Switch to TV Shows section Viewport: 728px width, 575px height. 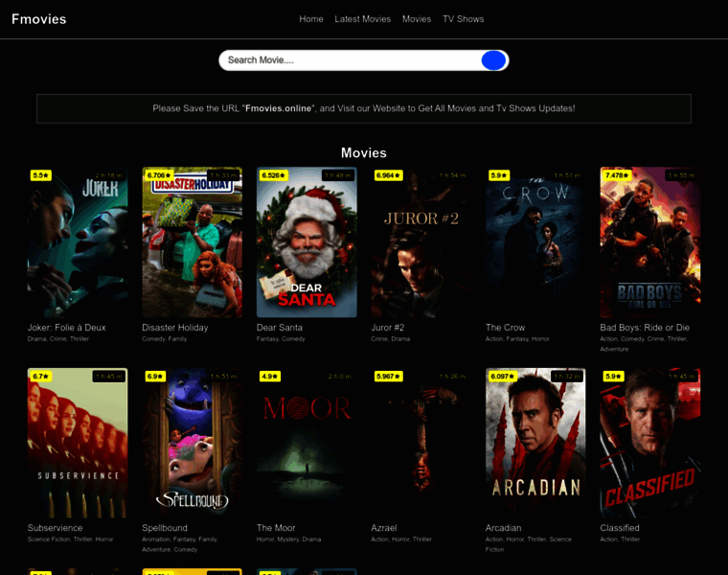point(464,19)
